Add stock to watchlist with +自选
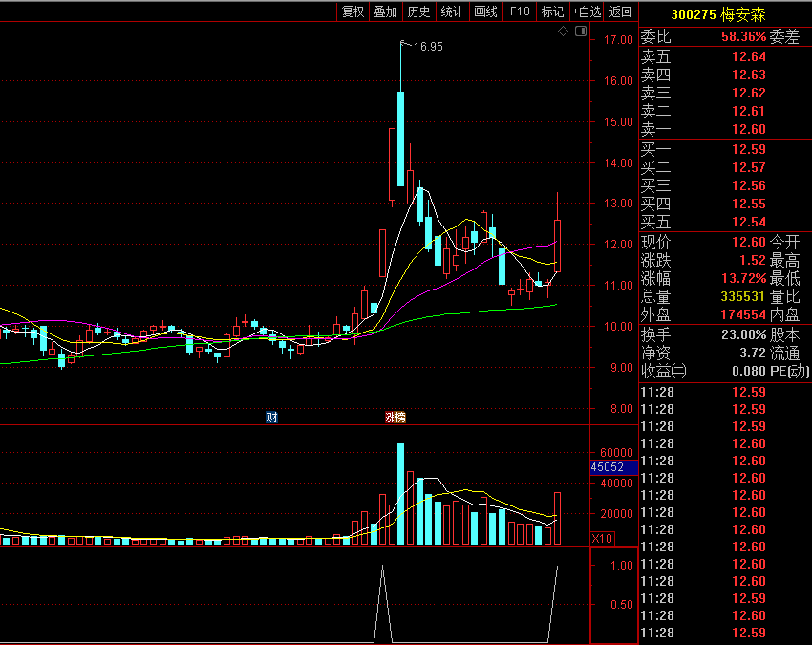The width and height of the screenshot is (812, 645). point(587,11)
